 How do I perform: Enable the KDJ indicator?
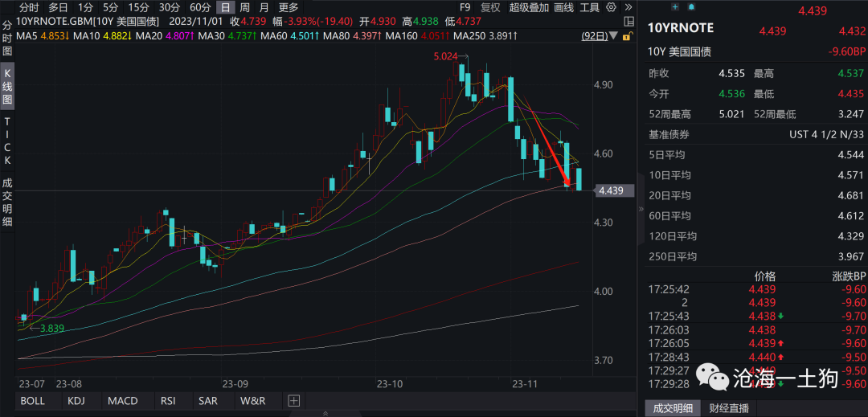pos(76,400)
